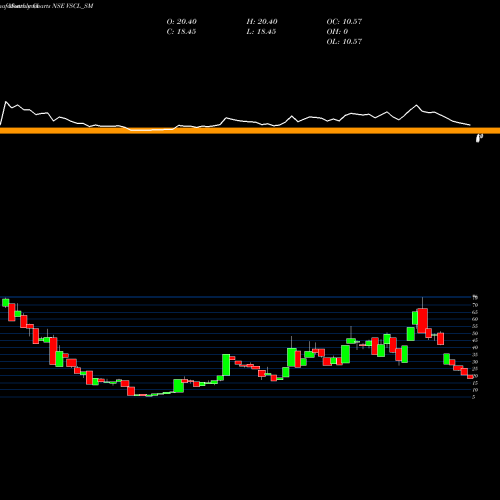Click the 'NSE VSCL_SM' chart title text
Screen dimensions: 500x500
(x=72, y=6)
